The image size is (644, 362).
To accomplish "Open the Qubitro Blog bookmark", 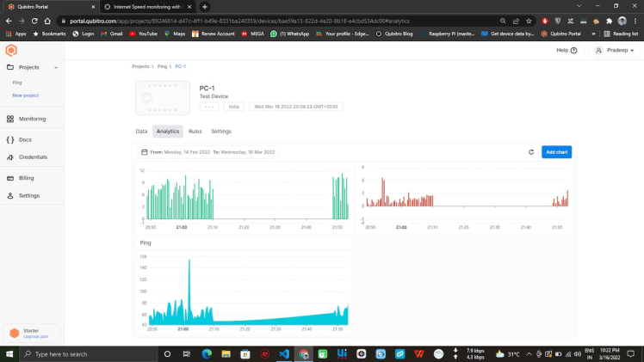I will 393,34.
